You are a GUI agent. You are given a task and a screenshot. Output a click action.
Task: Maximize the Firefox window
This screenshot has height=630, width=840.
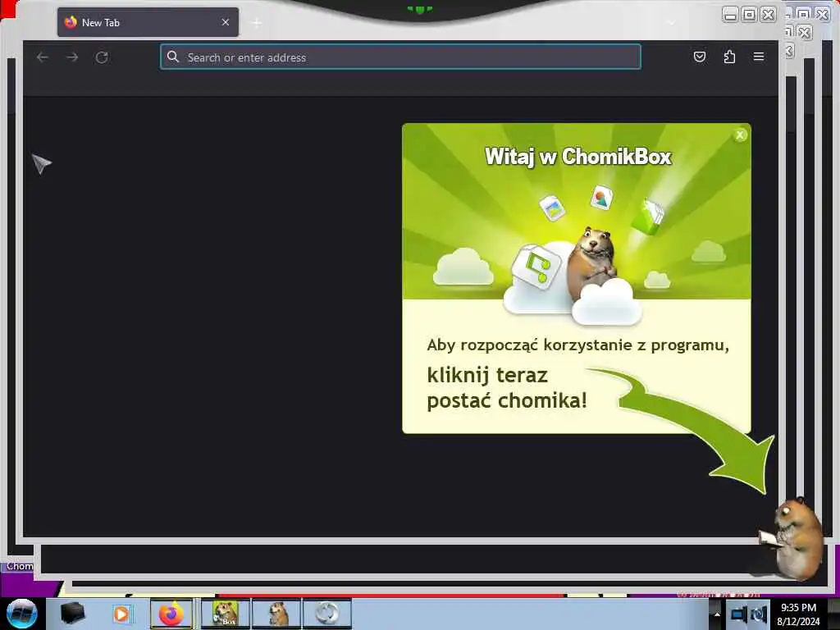click(749, 15)
